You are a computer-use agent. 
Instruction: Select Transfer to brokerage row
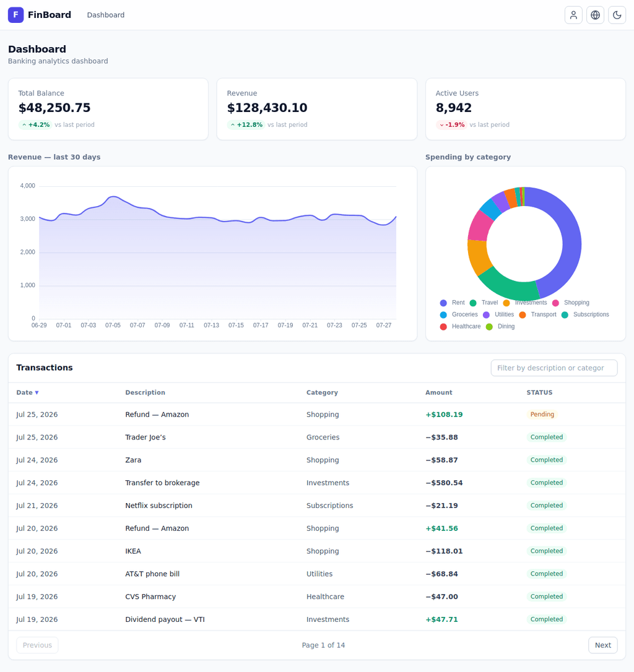point(316,483)
